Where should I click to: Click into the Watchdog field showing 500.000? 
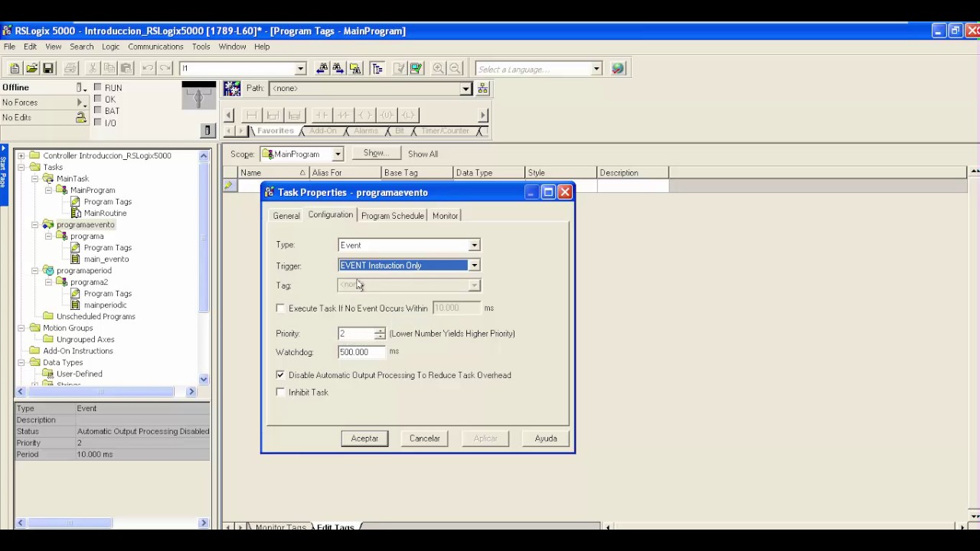(361, 352)
